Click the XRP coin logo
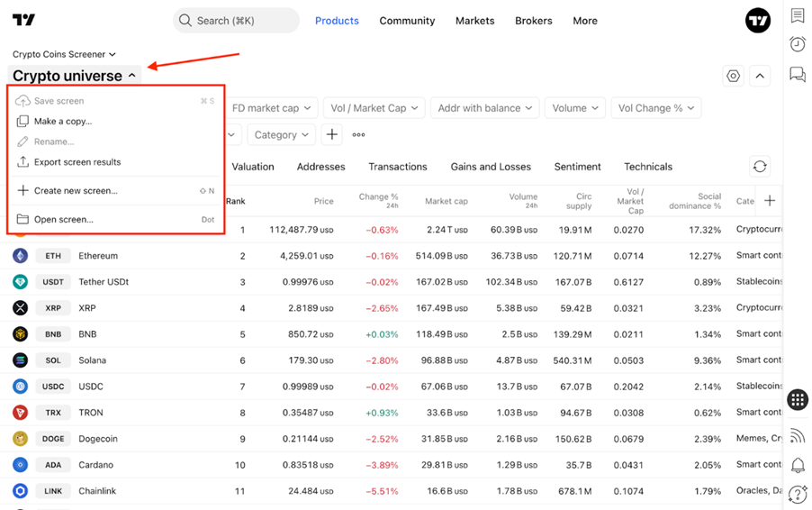Image resolution: width=812 pixels, height=510 pixels. coord(20,308)
